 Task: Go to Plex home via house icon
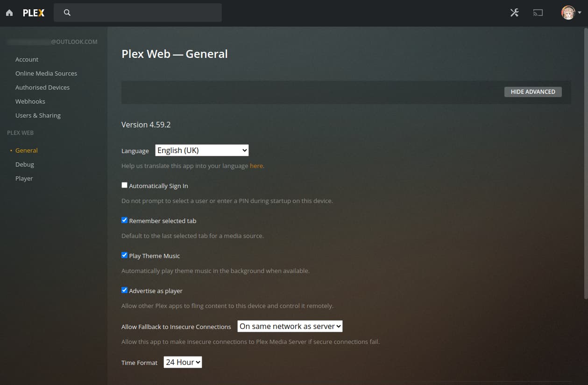(9, 13)
